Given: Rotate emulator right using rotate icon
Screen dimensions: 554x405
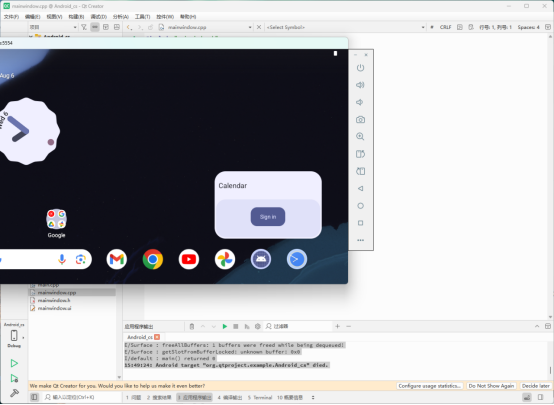Looking at the screenshot, I should [360, 171].
